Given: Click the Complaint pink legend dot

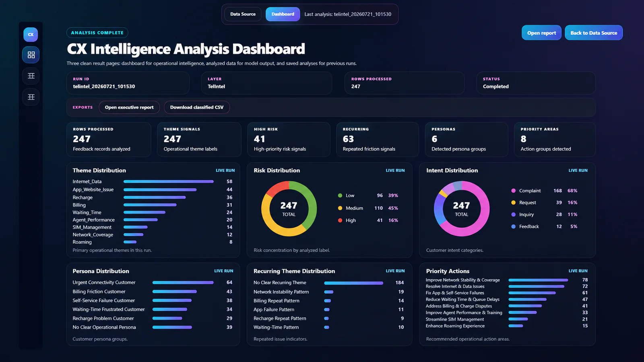Looking at the screenshot, I should (x=513, y=191).
